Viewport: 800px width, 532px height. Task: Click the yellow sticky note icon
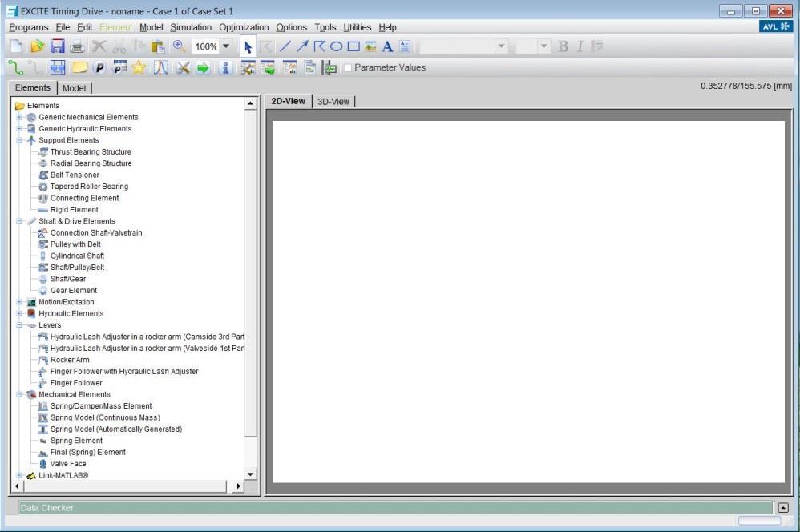click(x=79, y=67)
